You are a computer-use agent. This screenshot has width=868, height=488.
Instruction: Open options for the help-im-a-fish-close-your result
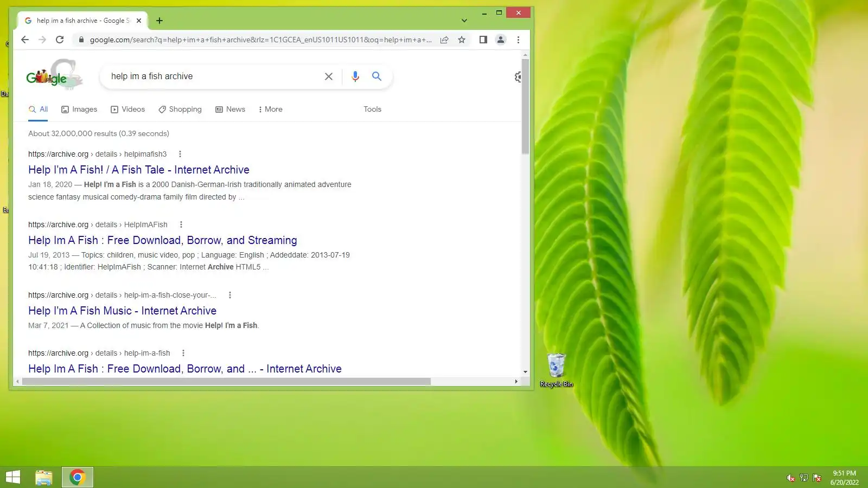click(x=230, y=295)
